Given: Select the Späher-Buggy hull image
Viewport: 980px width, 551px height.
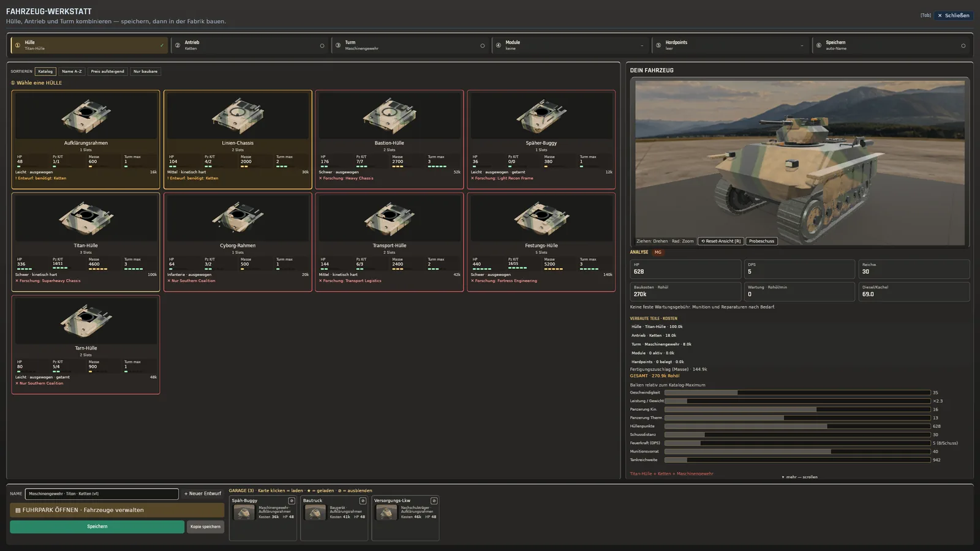Looking at the screenshot, I should point(541,116).
